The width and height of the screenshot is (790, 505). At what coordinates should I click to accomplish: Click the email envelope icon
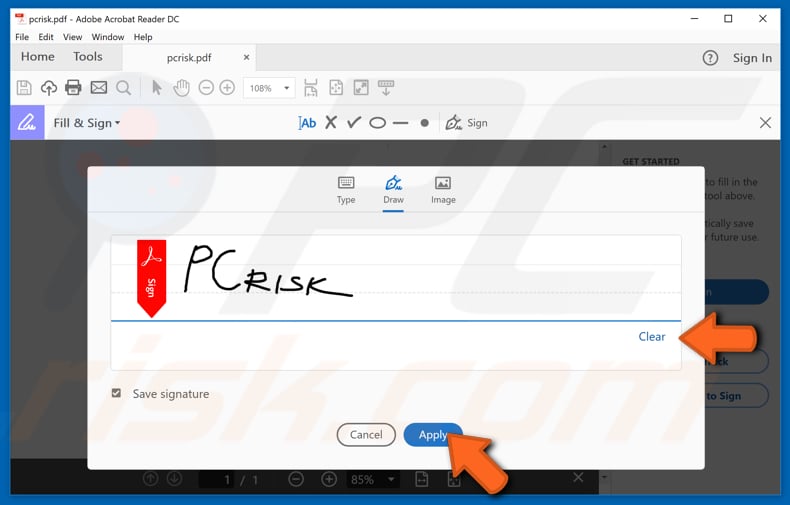(98, 88)
